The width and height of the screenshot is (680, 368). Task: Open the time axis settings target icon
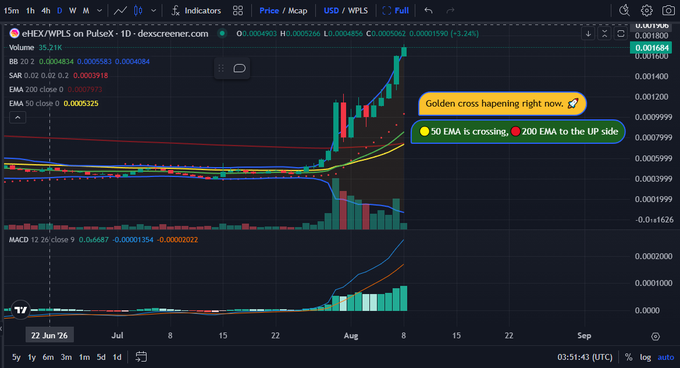point(655,336)
